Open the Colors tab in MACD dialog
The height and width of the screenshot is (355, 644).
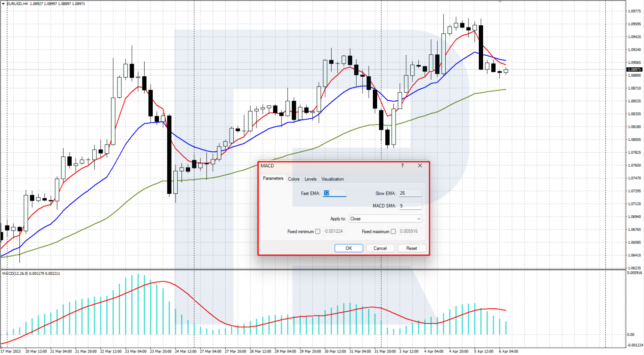293,179
